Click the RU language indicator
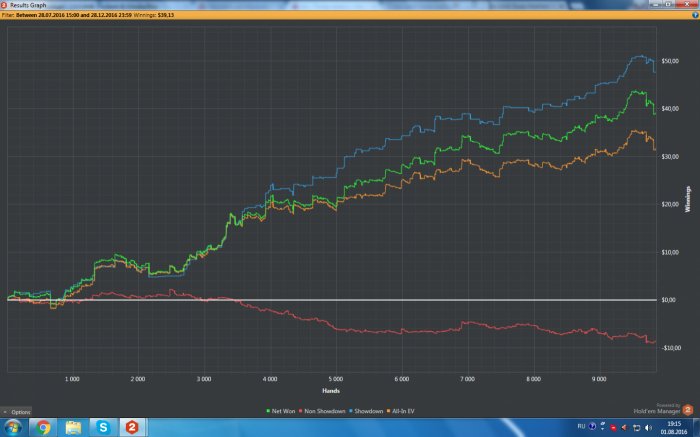The image size is (700, 437). pos(581,426)
